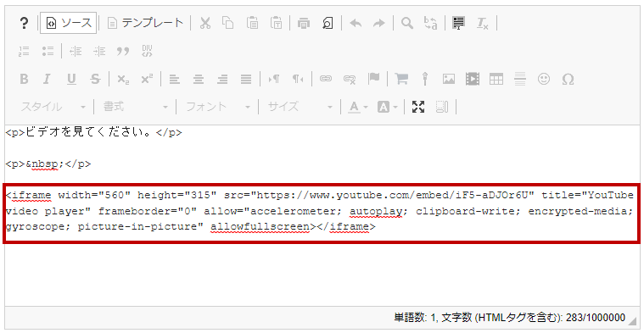Image resolution: width=644 pixels, height=333 pixels.
Task: Click the Insert Table icon
Action: (496, 79)
